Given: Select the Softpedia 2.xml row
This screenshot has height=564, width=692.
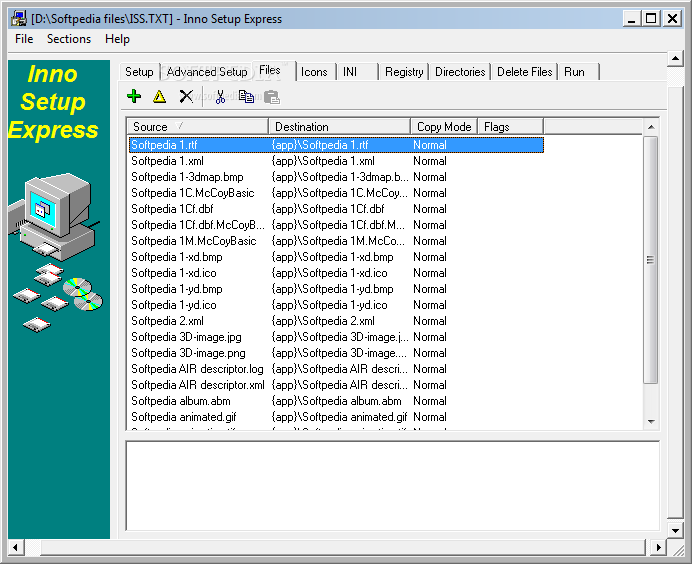Looking at the screenshot, I should tap(336, 321).
